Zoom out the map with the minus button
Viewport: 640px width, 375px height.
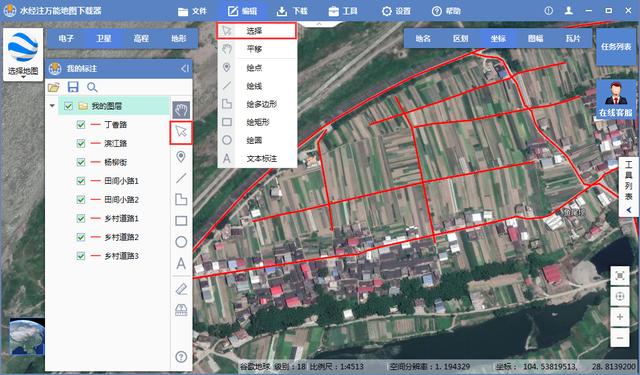click(620, 338)
